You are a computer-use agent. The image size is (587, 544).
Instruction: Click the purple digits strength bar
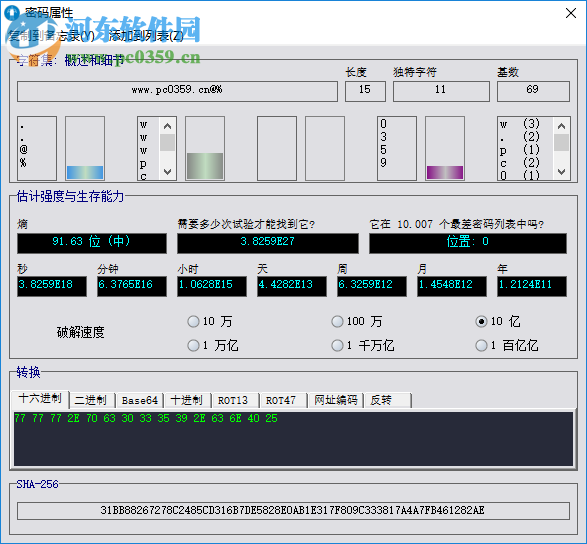(445, 172)
